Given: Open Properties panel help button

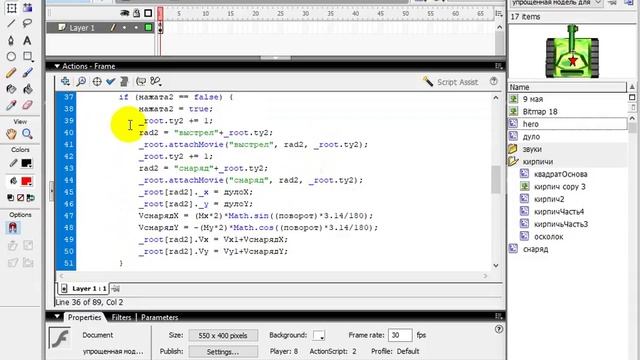Looking at the screenshot, I should (x=498, y=329).
